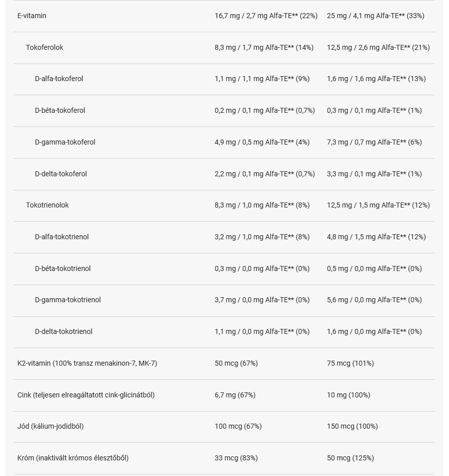Select the Tokoferolok row label
Viewport: 449px width, 476px height.
tap(45, 47)
